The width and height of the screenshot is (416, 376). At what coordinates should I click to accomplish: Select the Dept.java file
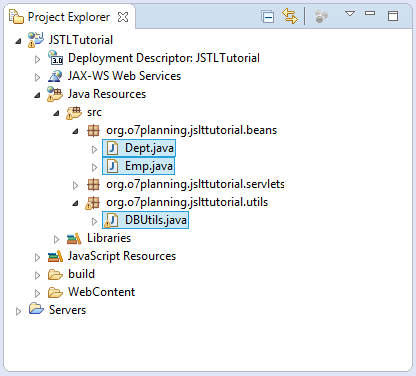139,148
